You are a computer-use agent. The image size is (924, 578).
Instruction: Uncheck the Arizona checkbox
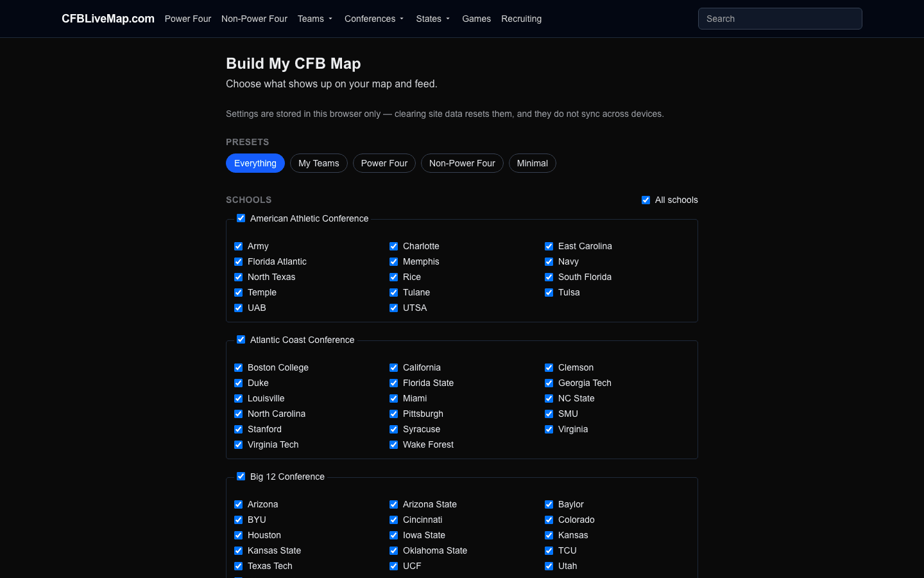[x=238, y=504]
